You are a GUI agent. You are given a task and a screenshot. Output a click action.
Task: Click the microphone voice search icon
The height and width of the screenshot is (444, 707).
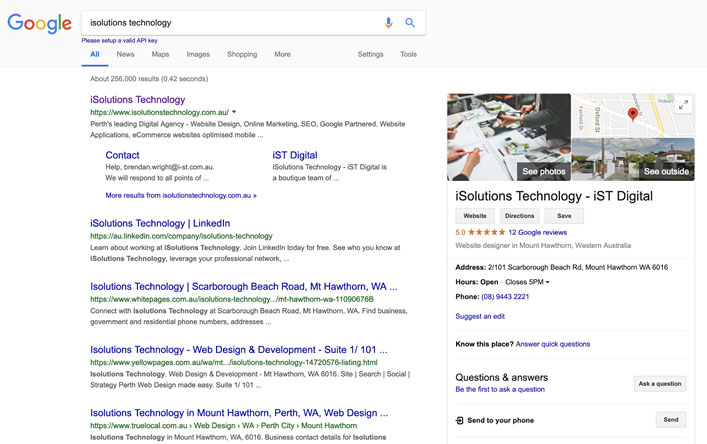pos(389,23)
